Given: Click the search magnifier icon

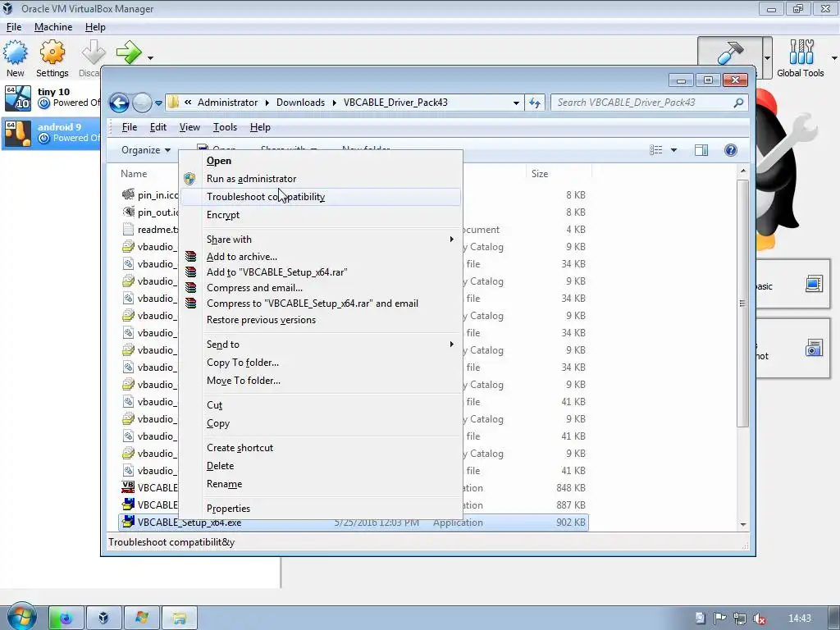Looking at the screenshot, I should (x=738, y=103).
